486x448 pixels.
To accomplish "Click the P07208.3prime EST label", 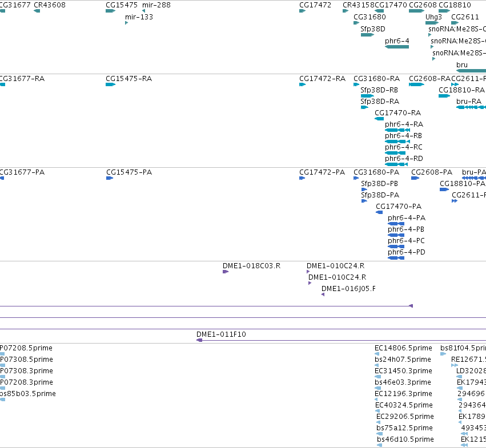I will [x=27, y=382].
